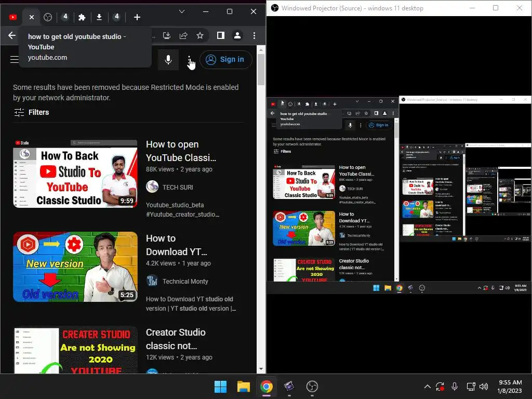
Task: Minimize the Windowed Projector window
Action: click(x=472, y=8)
